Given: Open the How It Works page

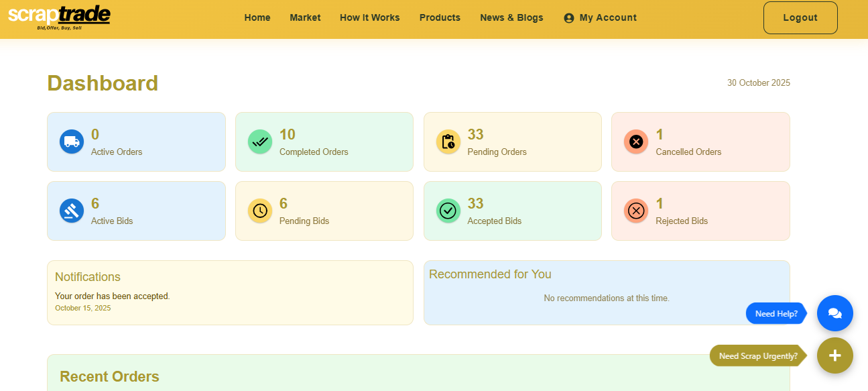Looking at the screenshot, I should pyautogui.click(x=369, y=17).
